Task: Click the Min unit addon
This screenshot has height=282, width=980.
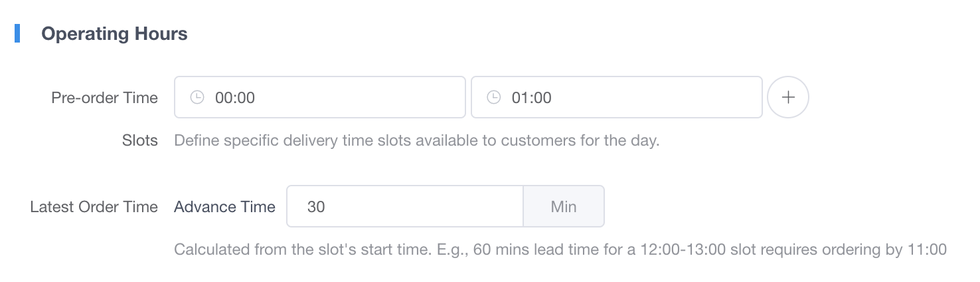Action: click(x=564, y=207)
